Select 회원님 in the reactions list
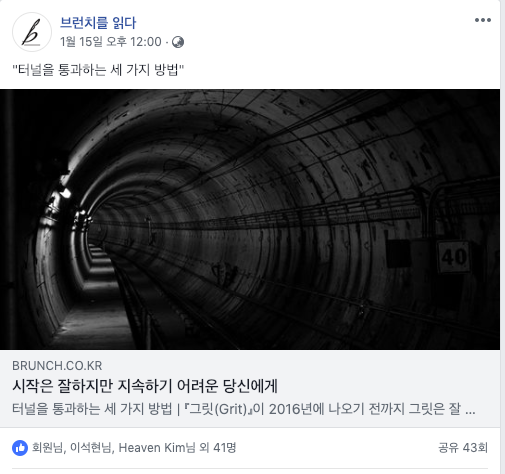Image resolution: width=505 pixels, height=474 pixels. (x=47, y=448)
